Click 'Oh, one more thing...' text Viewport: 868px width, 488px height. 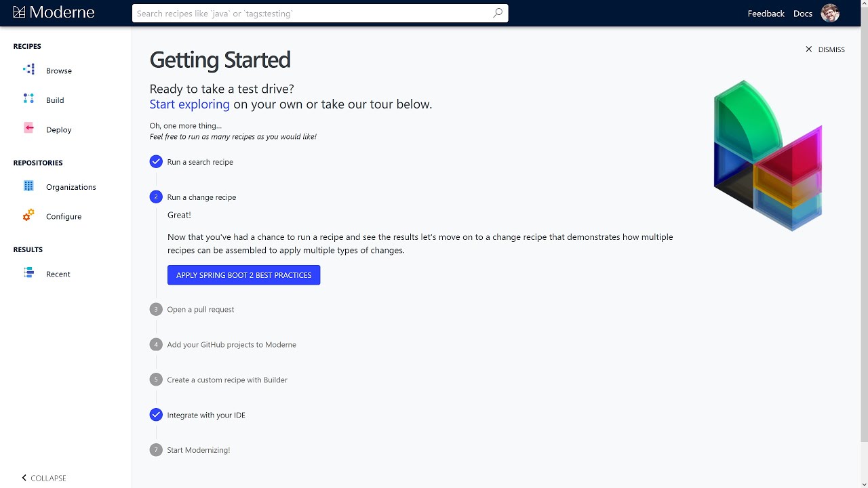point(186,125)
